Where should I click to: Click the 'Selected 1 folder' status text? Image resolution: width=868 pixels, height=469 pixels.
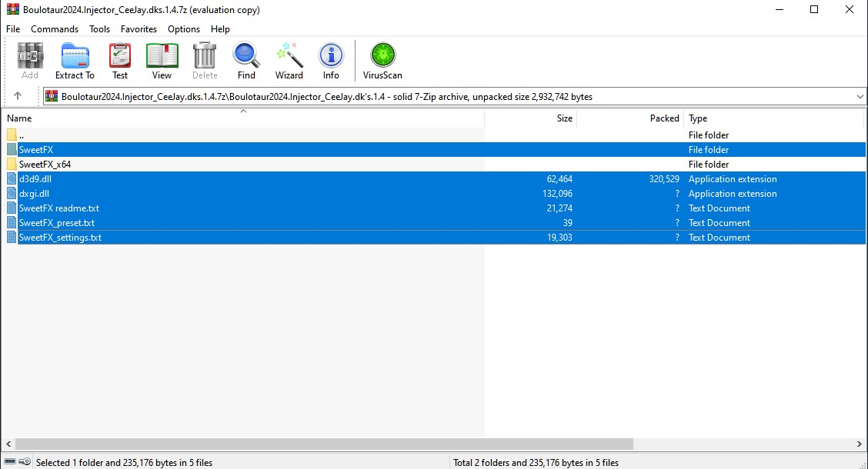pyautogui.click(x=124, y=462)
